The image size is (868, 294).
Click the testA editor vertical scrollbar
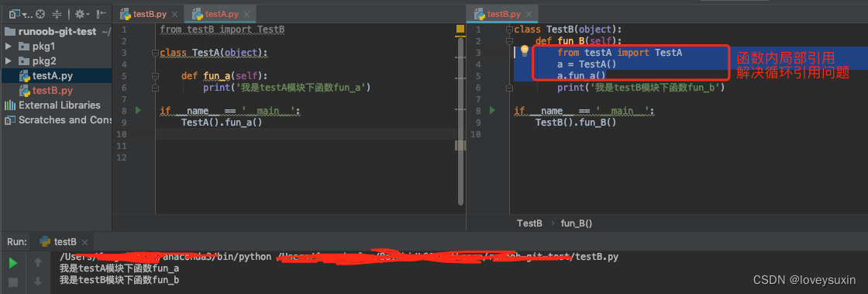pos(460,120)
